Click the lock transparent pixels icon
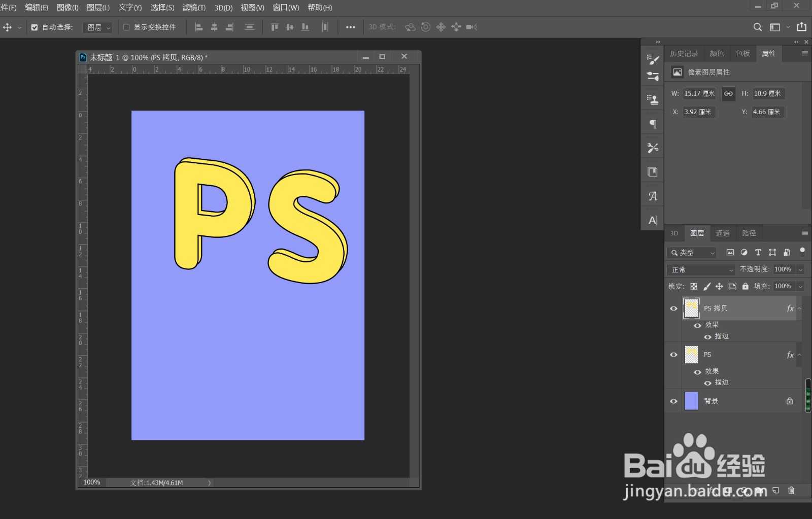This screenshot has height=519, width=812. coord(694,286)
